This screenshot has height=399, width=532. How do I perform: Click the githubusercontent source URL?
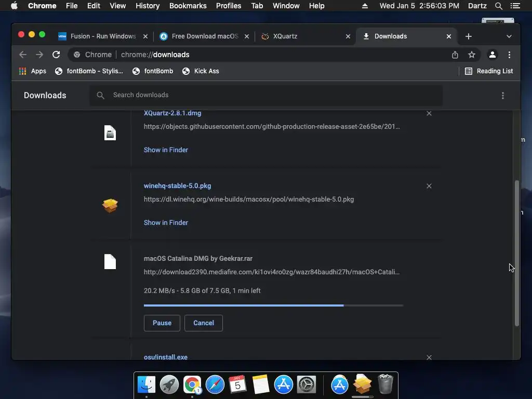point(272,127)
